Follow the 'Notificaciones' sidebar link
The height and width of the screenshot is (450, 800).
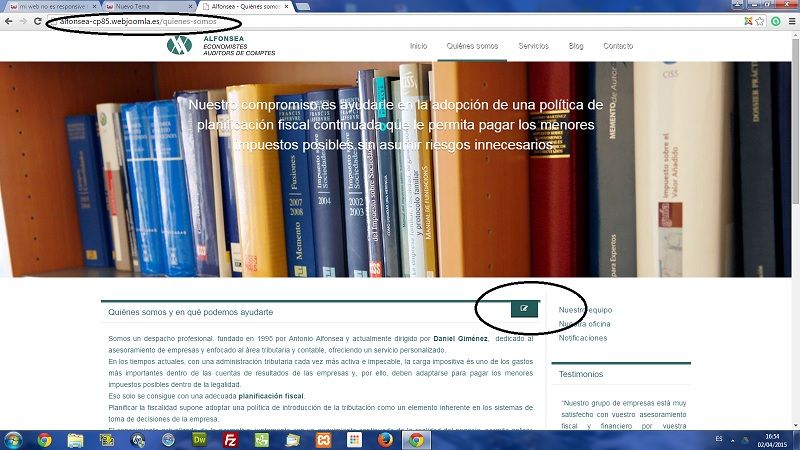pyautogui.click(x=583, y=338)
